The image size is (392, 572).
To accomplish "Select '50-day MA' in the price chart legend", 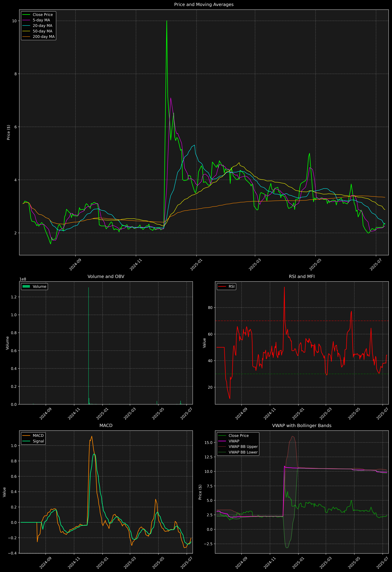I will point(43,31).
